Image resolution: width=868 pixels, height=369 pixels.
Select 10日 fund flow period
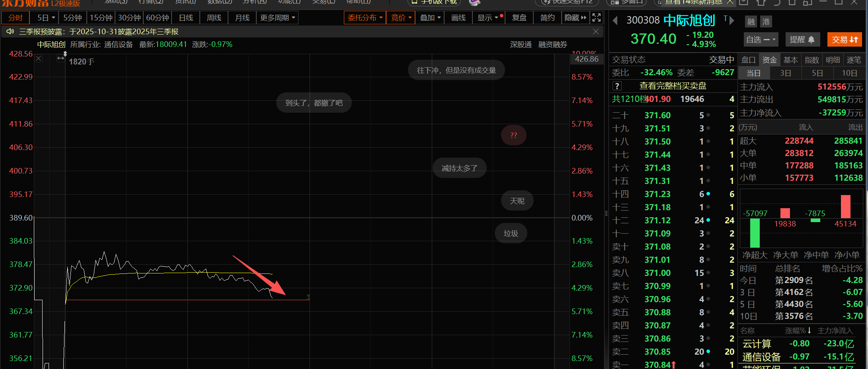point(849,73)
